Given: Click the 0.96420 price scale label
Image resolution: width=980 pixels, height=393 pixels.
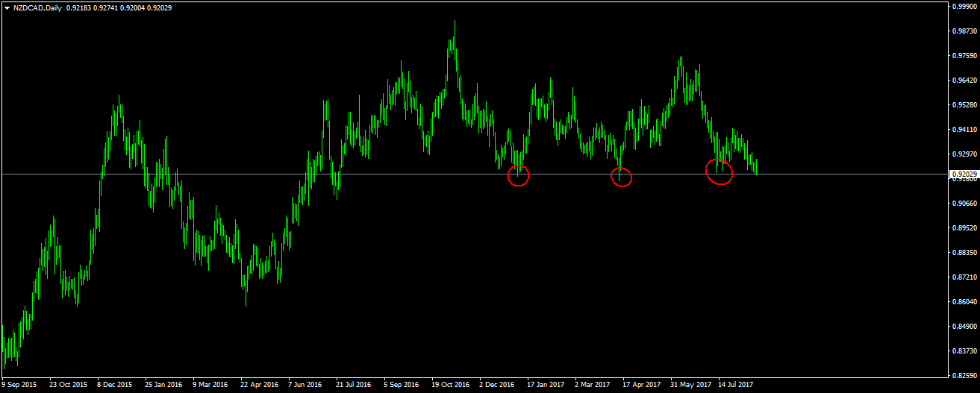Looking at the screenshot, I should pos(964,80).
